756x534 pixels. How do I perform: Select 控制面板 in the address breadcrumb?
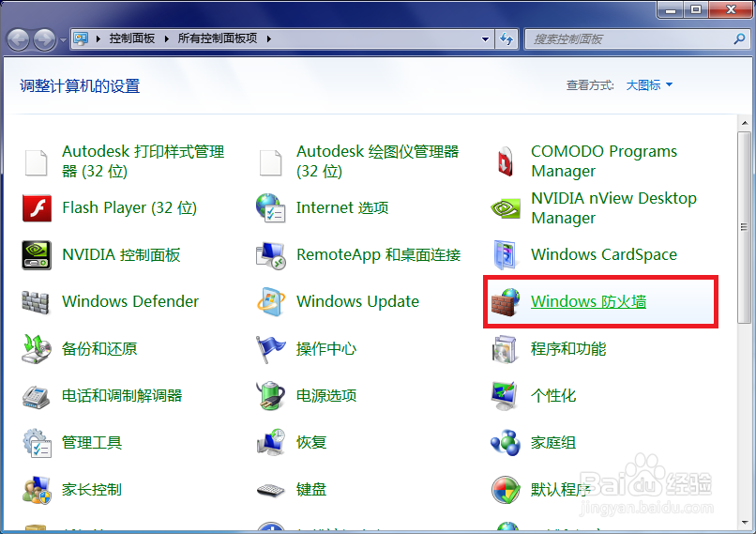[x=132, y=38]
